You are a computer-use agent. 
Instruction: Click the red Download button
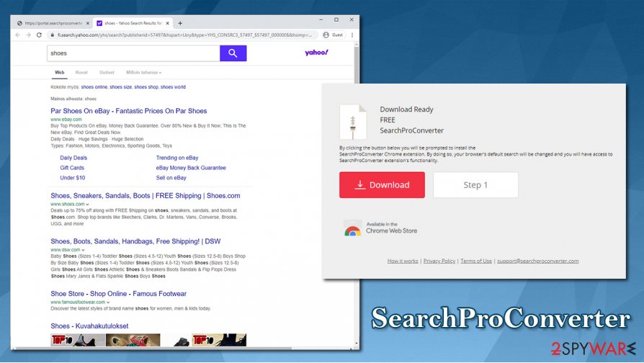tap(382, 185)
